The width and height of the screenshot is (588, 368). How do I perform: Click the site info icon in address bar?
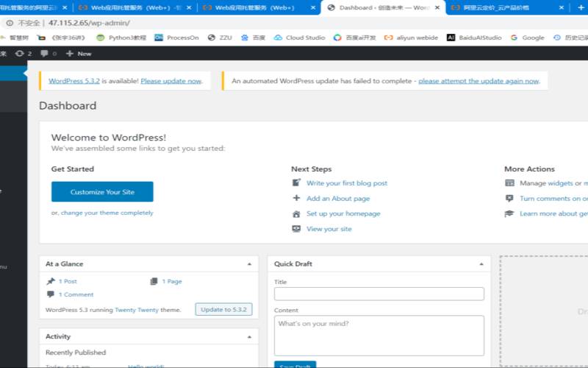click(x=10, y=23)
